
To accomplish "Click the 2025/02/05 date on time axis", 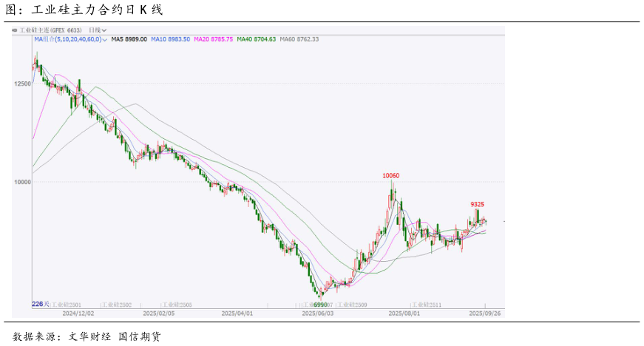I will [x=159, y=313].
